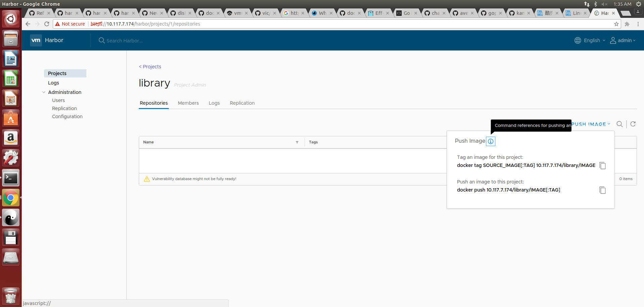Open the Trash in the dock
The width and height of the screenshot is (644, 307).
(x=11, y=296)
